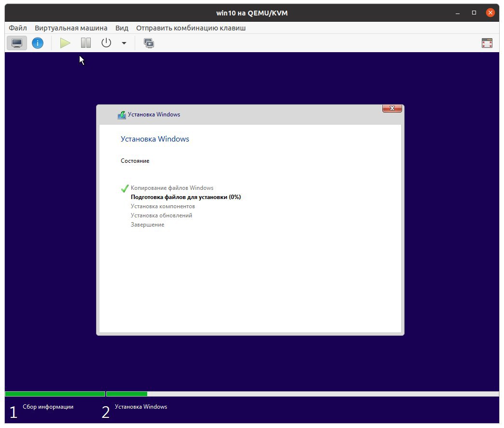
Task: Open the Вид menu
Action: (x=122, y=28)
